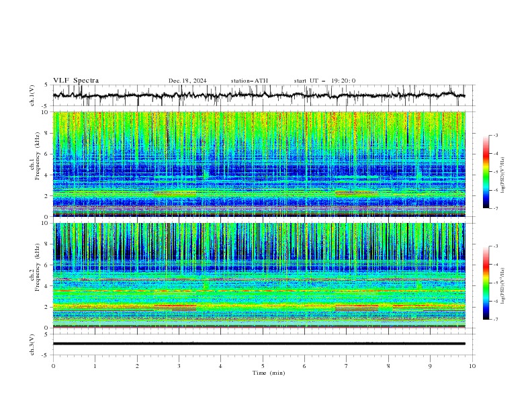
Task: Click the time axis tick label "3"
Action: coord(179,366)
